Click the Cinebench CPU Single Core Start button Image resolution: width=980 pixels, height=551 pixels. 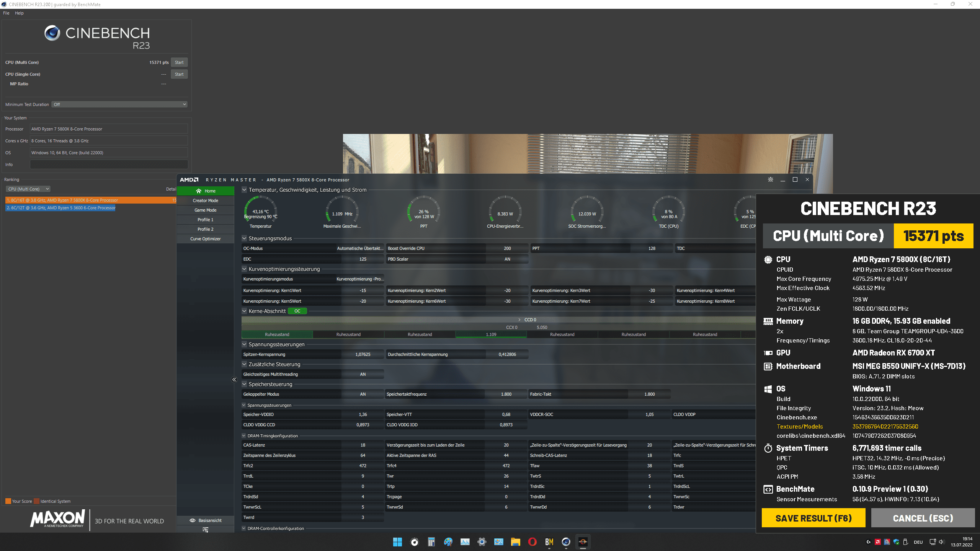coord(179,74)
